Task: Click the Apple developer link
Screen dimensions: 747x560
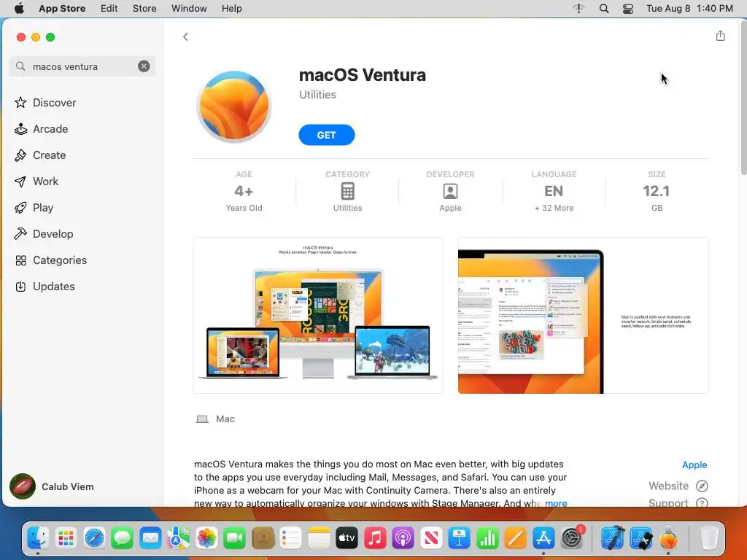Action: click(694, 464)
